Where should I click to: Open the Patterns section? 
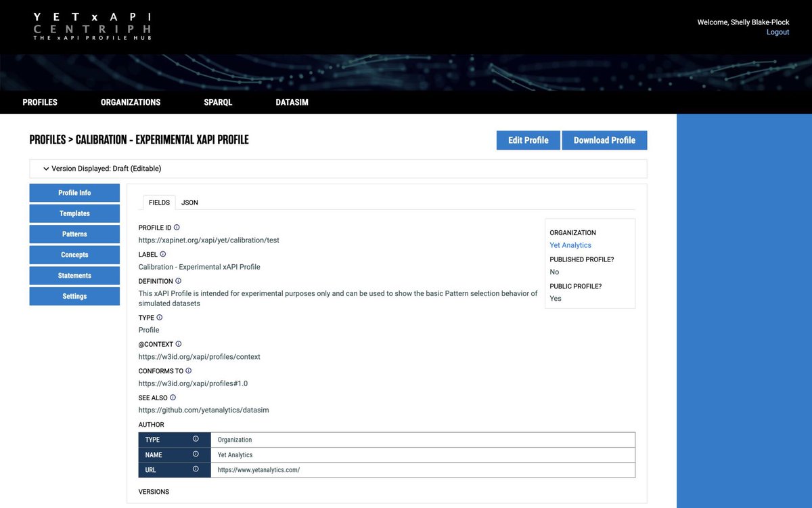coord(74,234)
